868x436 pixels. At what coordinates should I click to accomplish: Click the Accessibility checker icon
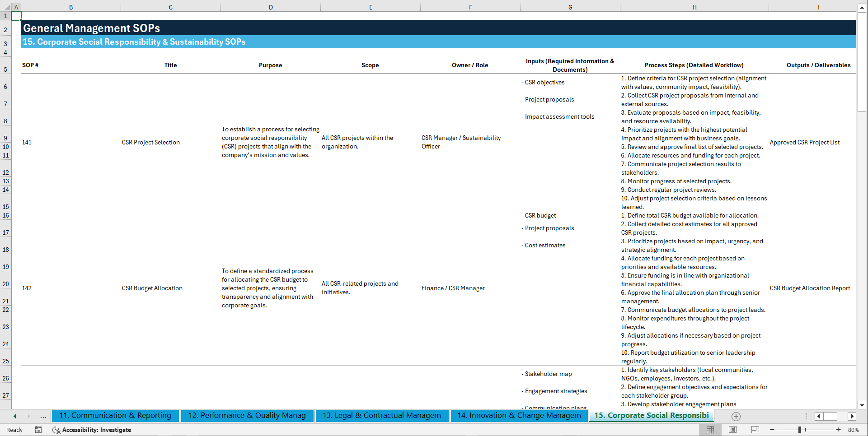coord(56,430)
